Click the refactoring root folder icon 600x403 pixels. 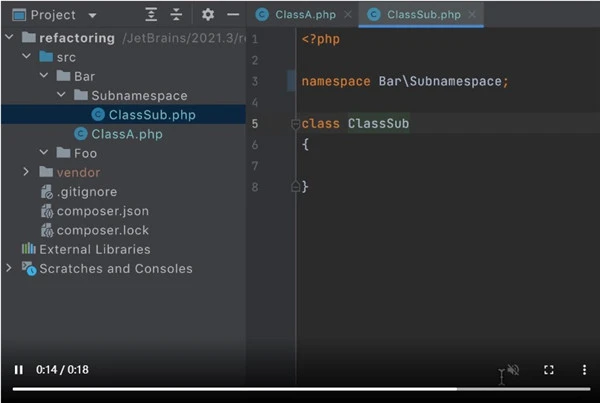[x=29, y=37]
